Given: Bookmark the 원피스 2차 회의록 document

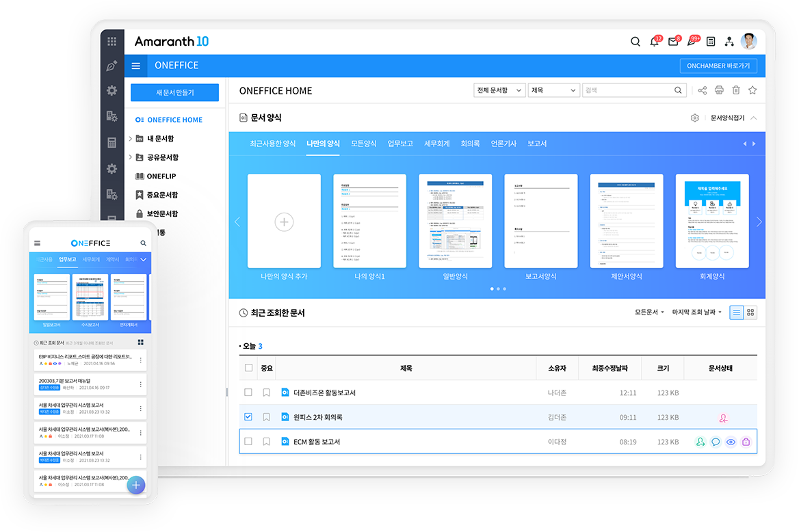Looking at the screenshot, I should pos(266,417).
